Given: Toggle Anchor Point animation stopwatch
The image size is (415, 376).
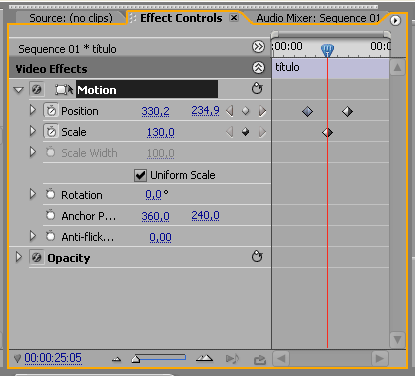Looking at the screenshot, I should [x=51, y=215].
